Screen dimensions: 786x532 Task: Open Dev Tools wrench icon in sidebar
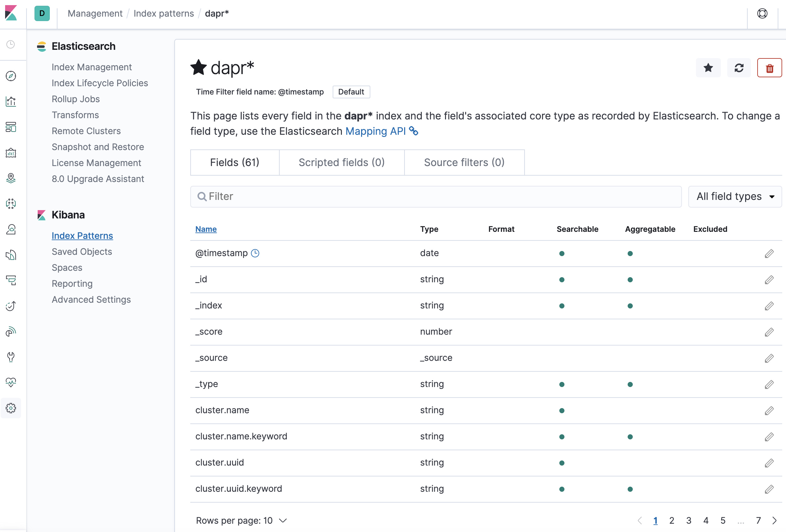click(11, 356)
